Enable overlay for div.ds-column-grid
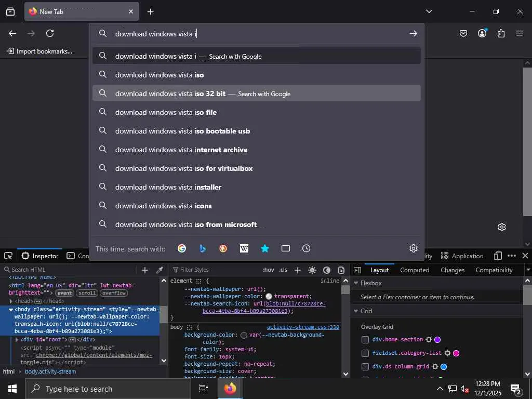This screenshot has width=532, height=399. pyautogui.click(x=365, y=367)
